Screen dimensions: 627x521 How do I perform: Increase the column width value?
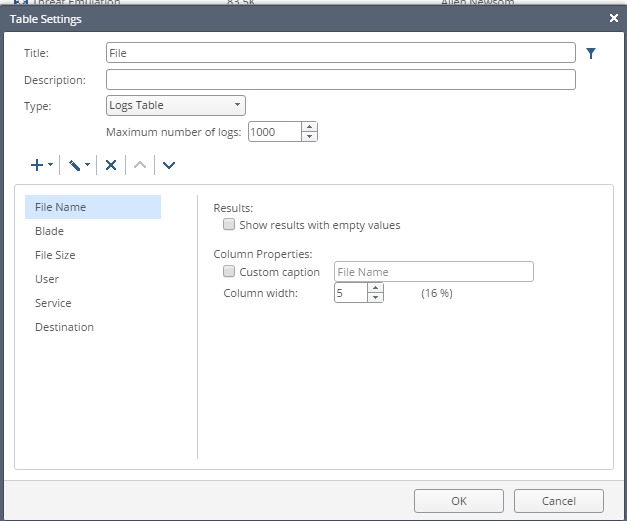(x=375, y=288)
